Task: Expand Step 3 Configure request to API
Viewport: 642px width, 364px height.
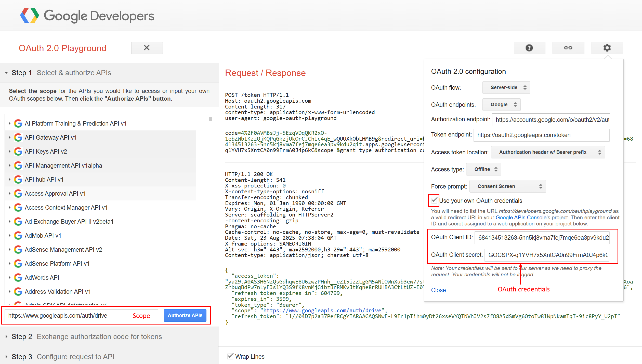Action: pyautogui.click(x=7, y=357)
